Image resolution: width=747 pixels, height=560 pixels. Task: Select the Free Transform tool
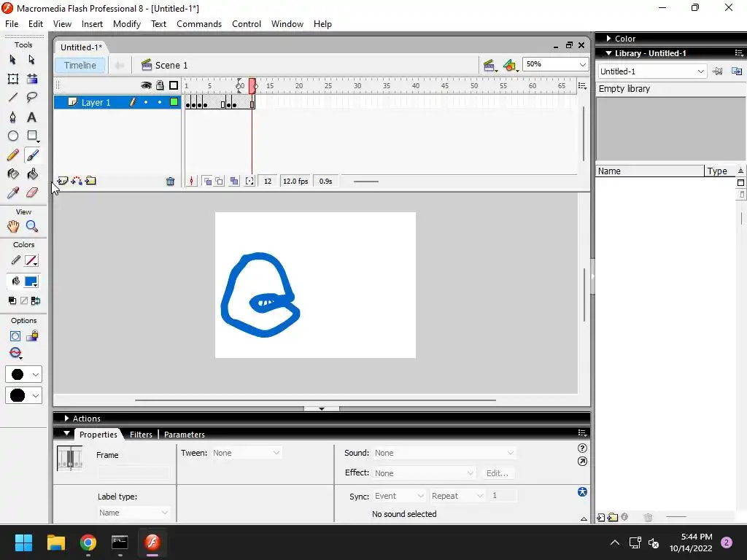13,79
